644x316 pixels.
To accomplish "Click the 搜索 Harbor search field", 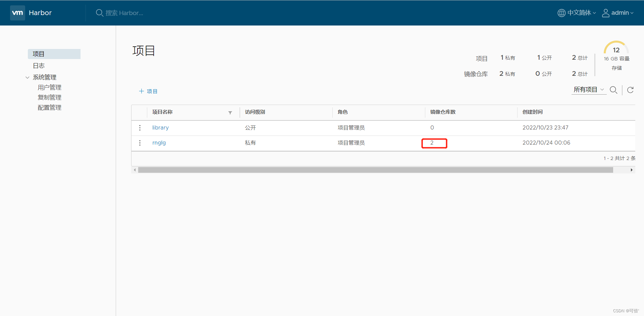I will click(124, 13).
